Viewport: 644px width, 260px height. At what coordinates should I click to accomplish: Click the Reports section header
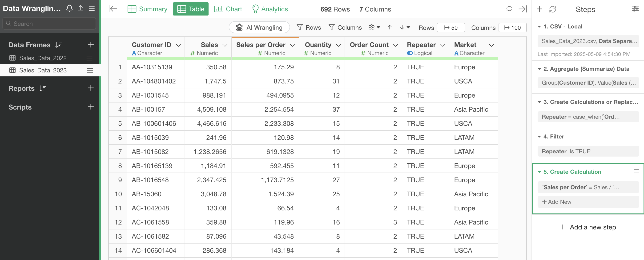tap(21, 88)
